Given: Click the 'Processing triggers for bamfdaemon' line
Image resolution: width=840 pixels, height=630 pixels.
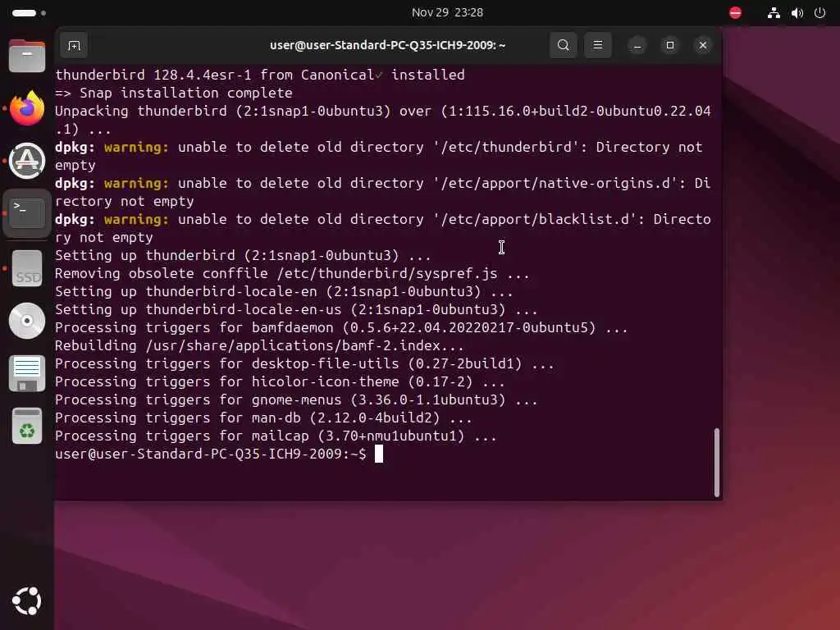Looking at the screenshot, I should click(341, 327).
